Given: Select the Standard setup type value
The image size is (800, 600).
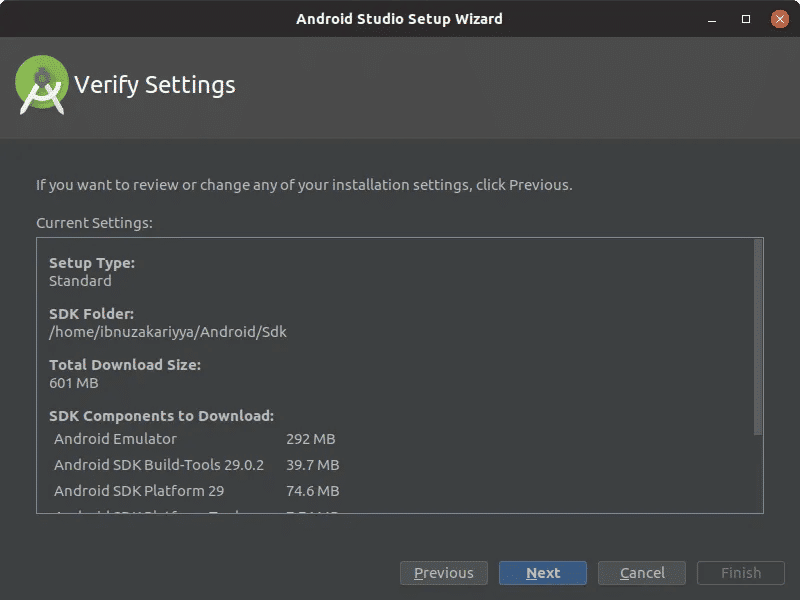Looking at the screenshot, I should (80, 281).
